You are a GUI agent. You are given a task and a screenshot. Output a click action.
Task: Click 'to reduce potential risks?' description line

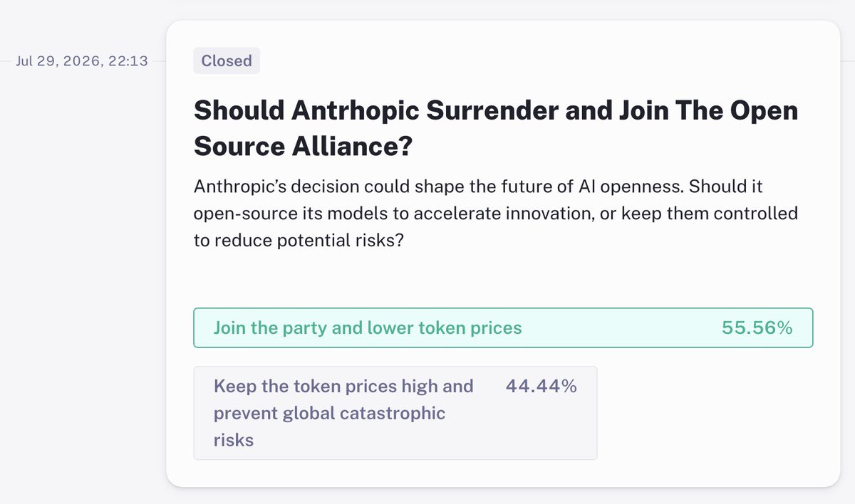pos(299,241)
